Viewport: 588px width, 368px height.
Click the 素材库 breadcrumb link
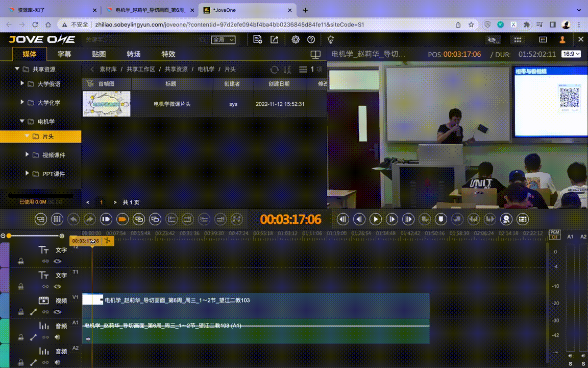(x=108, y=69)
